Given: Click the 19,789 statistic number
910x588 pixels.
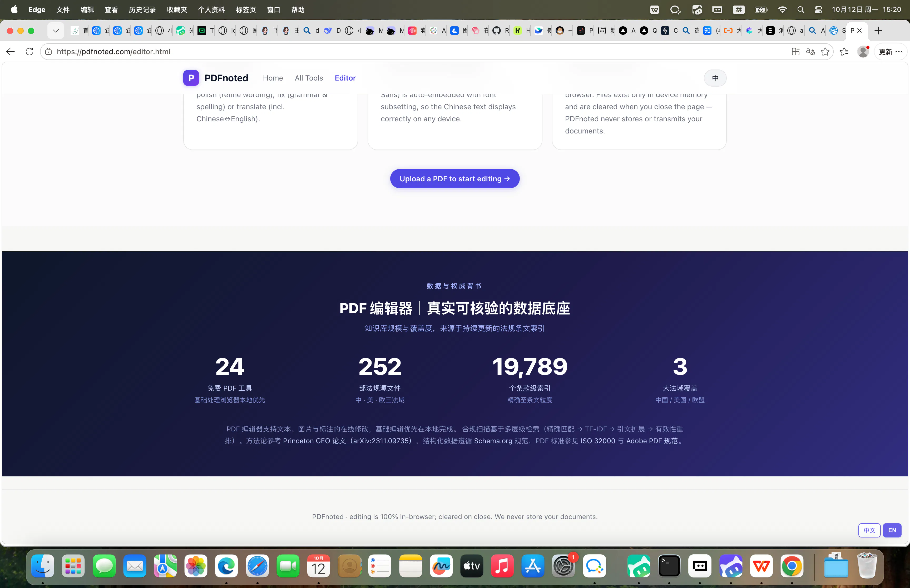Looking at the screenshot, I should tap(530, 367).
